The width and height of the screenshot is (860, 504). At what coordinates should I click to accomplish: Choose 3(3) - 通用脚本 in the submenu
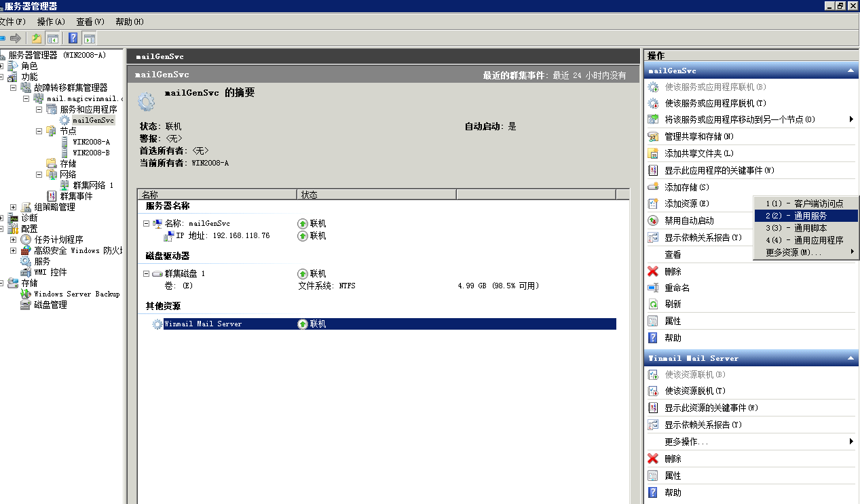coord(806,228)
